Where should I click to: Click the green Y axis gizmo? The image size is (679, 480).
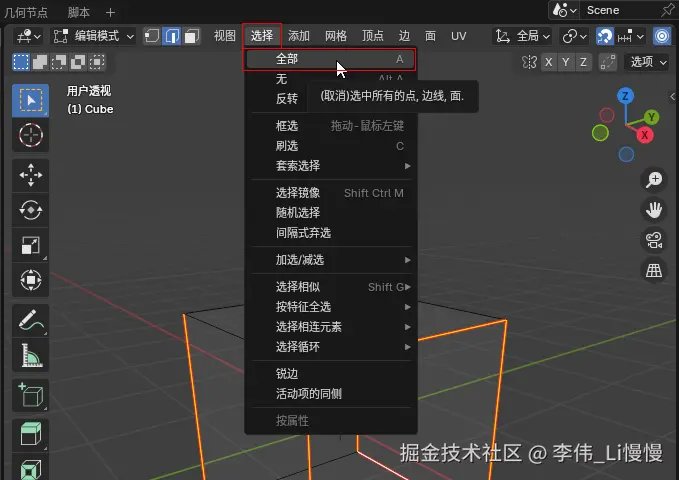pos(651,117)
